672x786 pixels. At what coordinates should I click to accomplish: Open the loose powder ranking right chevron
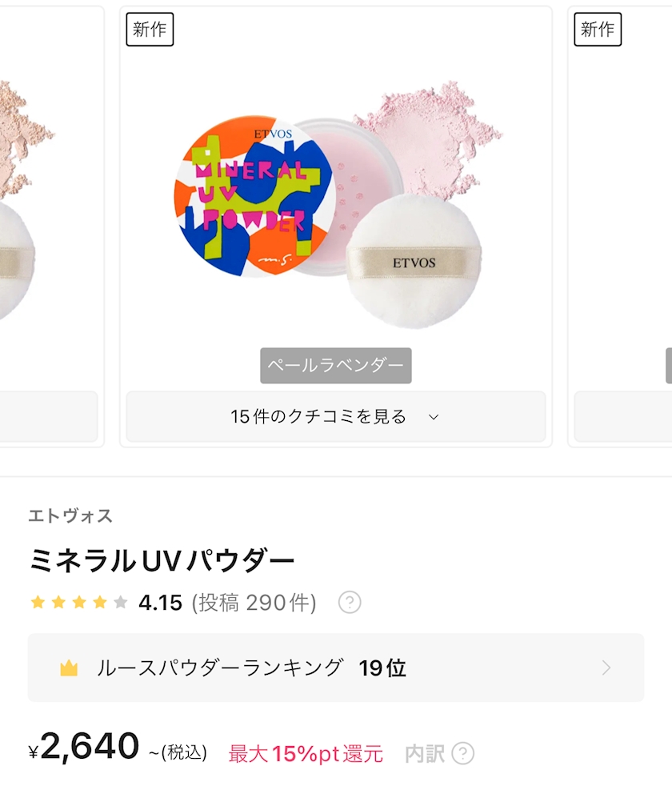pos(606,668)
